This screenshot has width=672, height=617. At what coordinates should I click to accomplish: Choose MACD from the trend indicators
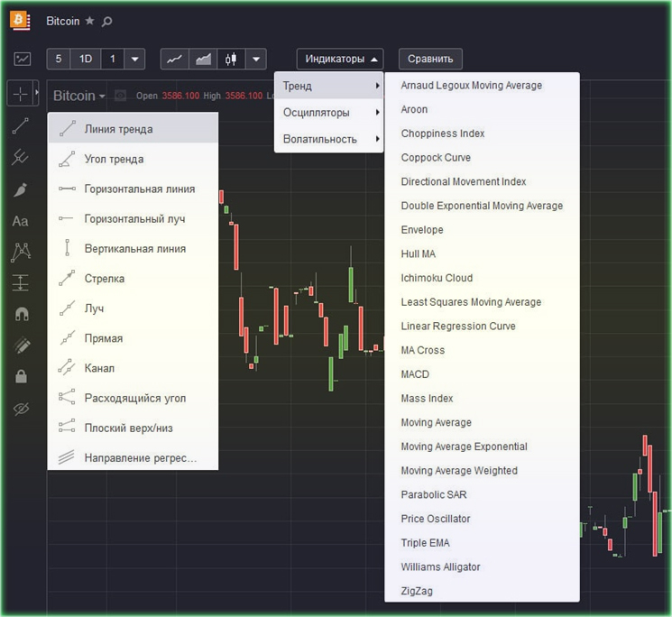[x=415, y=374]
